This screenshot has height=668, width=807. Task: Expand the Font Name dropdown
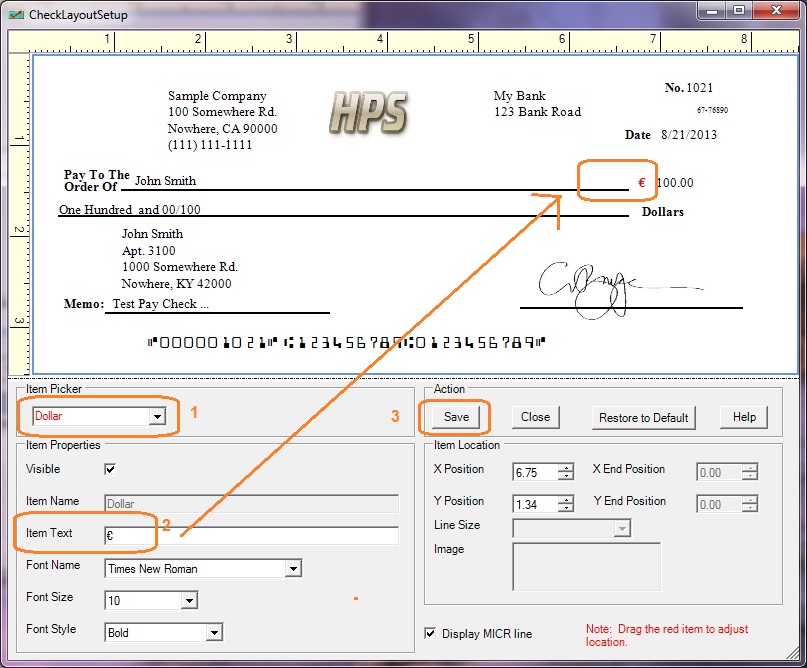[x=292, y=569]
